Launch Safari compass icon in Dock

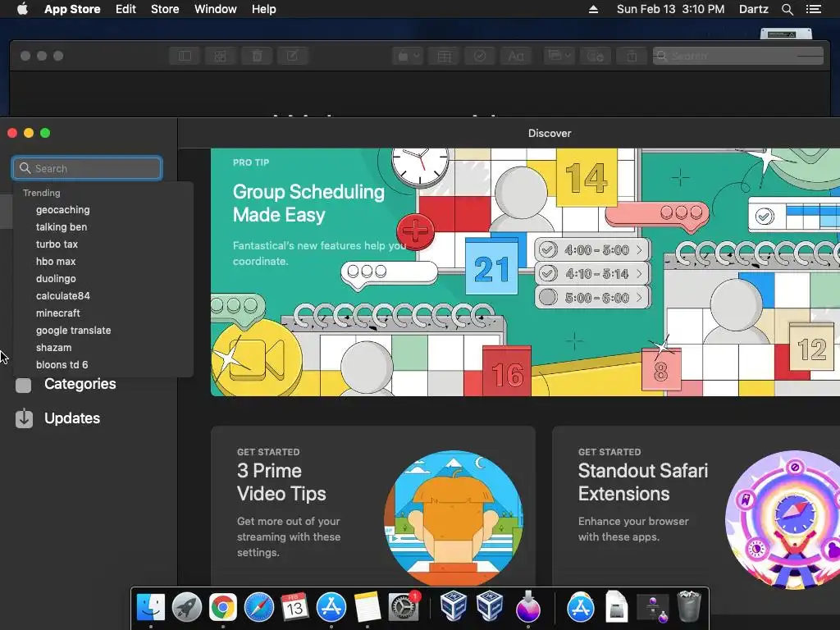point(259,607)
